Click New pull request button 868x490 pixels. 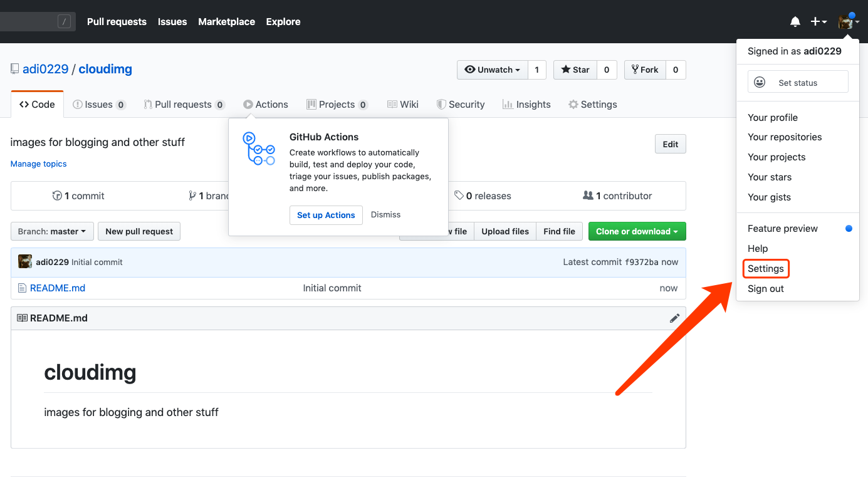pos(139,231)
